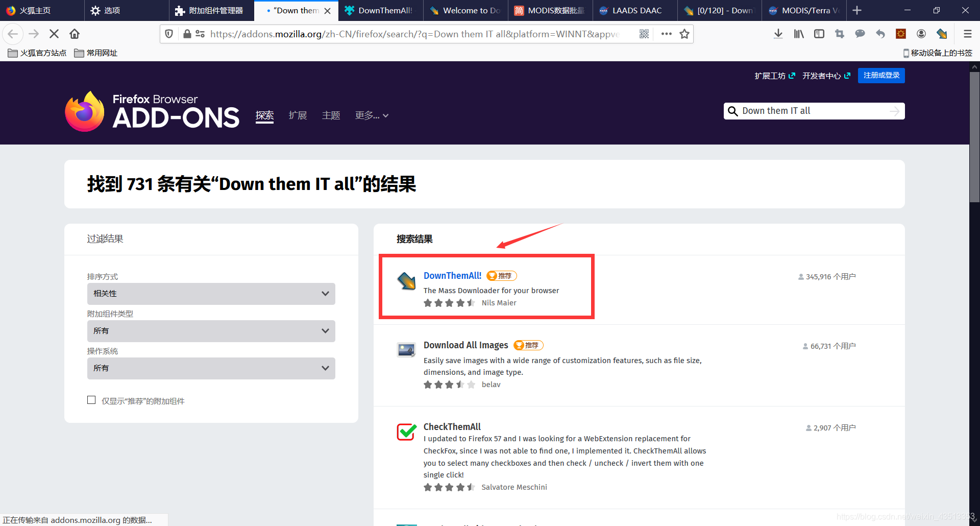
Task: Bookmark this page with the star icon
Action: pos(684,34)
